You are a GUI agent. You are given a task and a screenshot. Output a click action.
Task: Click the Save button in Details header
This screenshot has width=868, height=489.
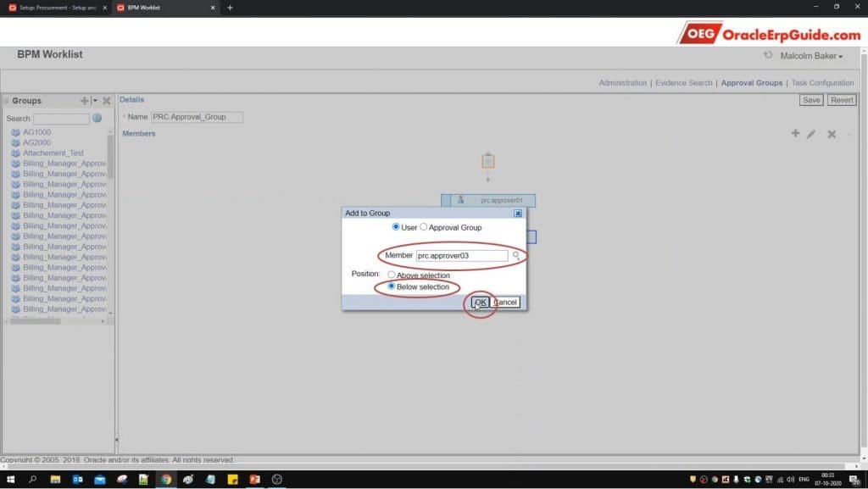coord(810,99)
